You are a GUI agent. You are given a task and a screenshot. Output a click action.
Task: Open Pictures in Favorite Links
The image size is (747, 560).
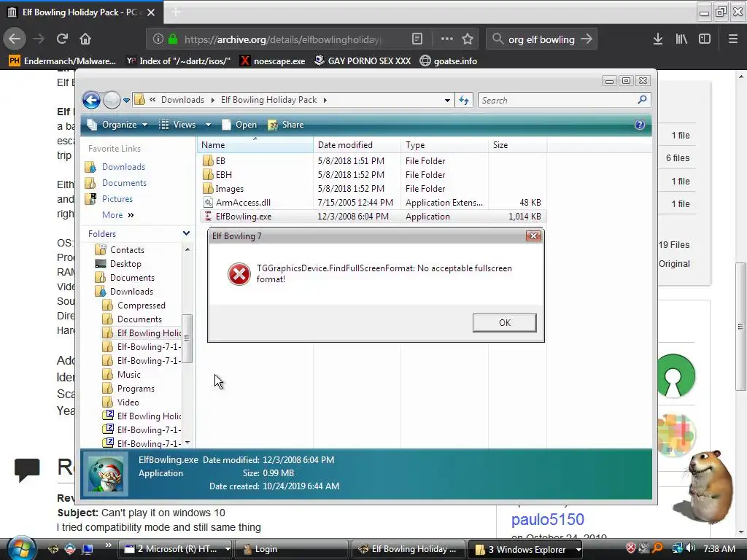[x=117, y=198]
